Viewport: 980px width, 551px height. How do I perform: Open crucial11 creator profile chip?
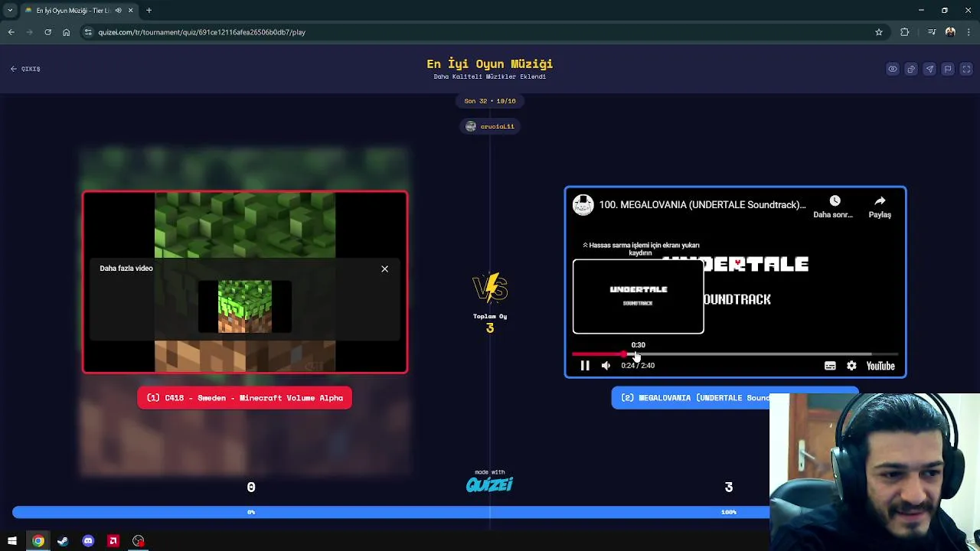pyautogui.click(x=490, y=126)
